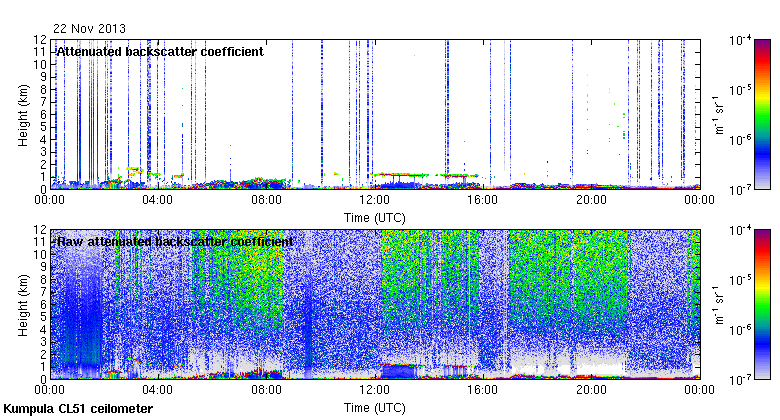
Task: Click the "m⁻¹ sr⁻¹" units label of the upper color bar
Action: click(x=719, y=114)
